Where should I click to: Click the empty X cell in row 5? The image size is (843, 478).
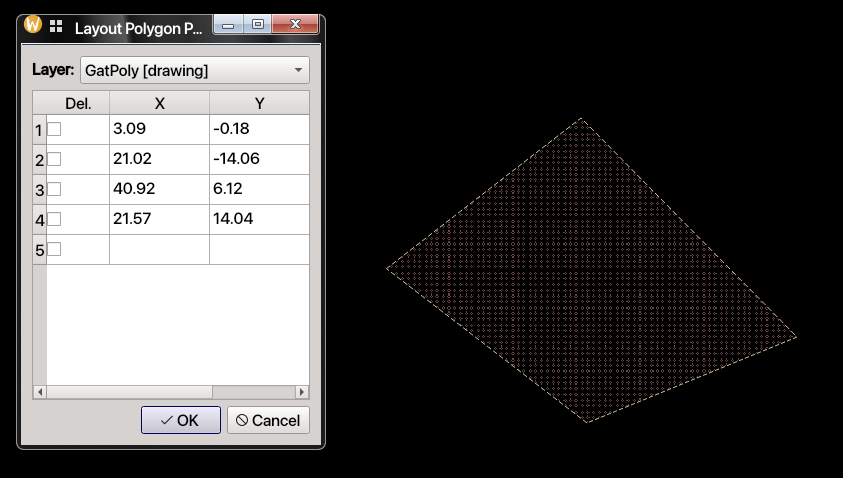pyautogui.click(x=159, y=250)
